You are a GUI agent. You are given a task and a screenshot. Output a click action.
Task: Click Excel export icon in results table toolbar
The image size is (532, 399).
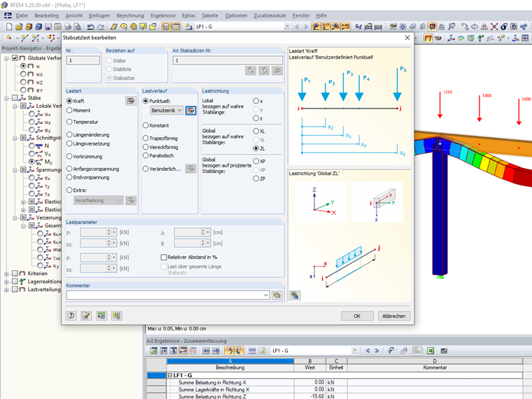[430, 351]
